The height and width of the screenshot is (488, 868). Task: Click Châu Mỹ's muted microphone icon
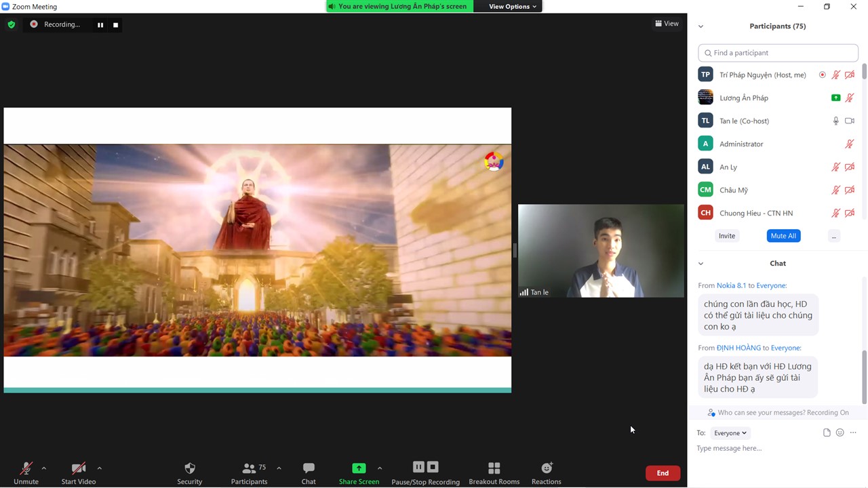click(x=836, y=190)
